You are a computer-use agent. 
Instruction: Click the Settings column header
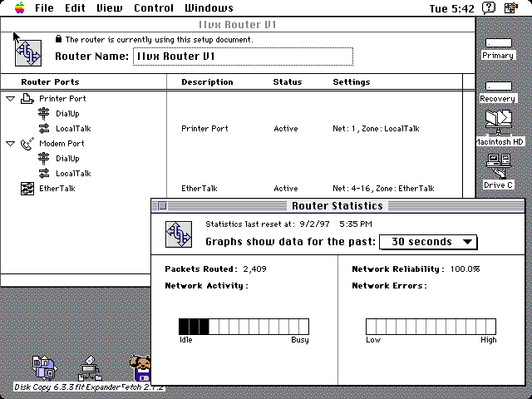[x=352, y=81]
